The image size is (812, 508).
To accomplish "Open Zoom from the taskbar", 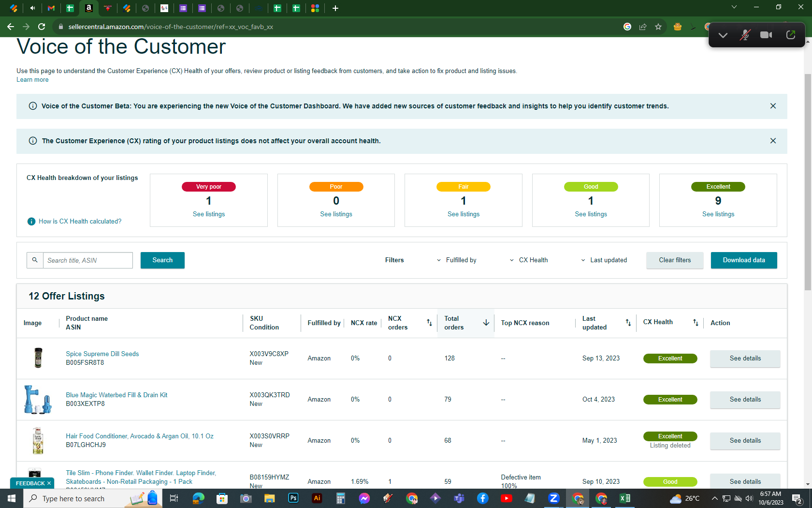I will pyautogui.click(x=554, y=498).
